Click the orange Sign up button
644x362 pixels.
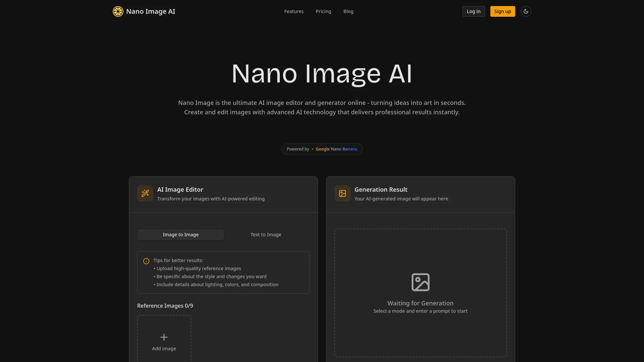click(502, 11)
